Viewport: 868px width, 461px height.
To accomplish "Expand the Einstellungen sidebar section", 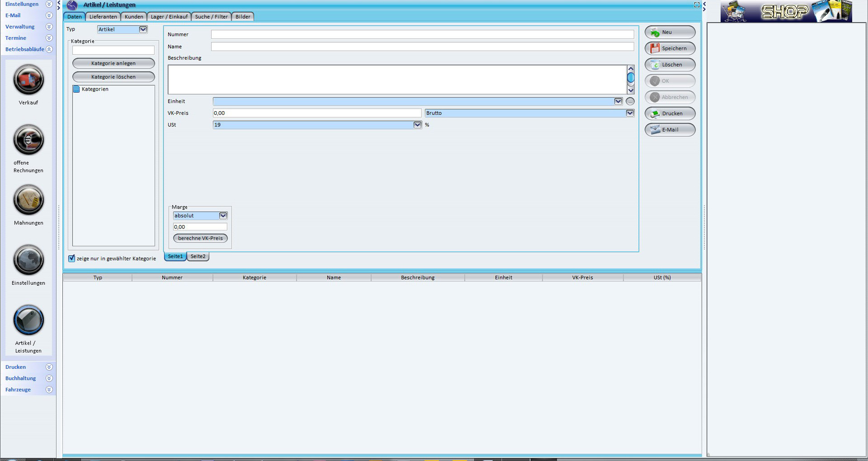I will tap(49, 4).
